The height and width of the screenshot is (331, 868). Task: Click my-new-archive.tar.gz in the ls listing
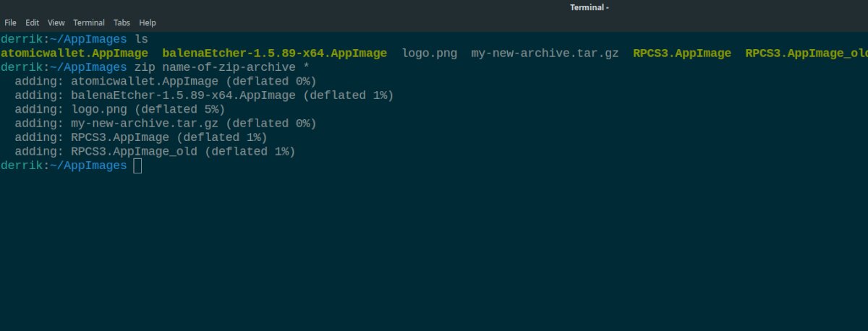(545, 53)
